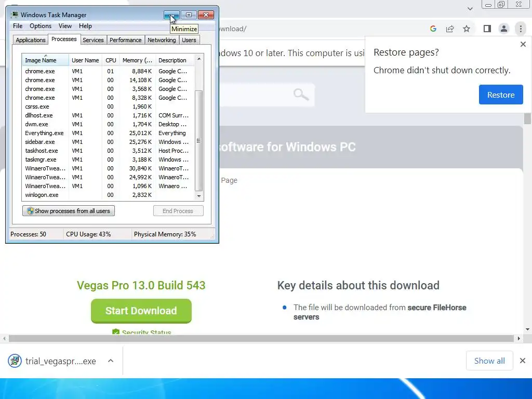Screen dimensions: 532x399
Task: Click the End Process button
Action: [x=178, y=211]
